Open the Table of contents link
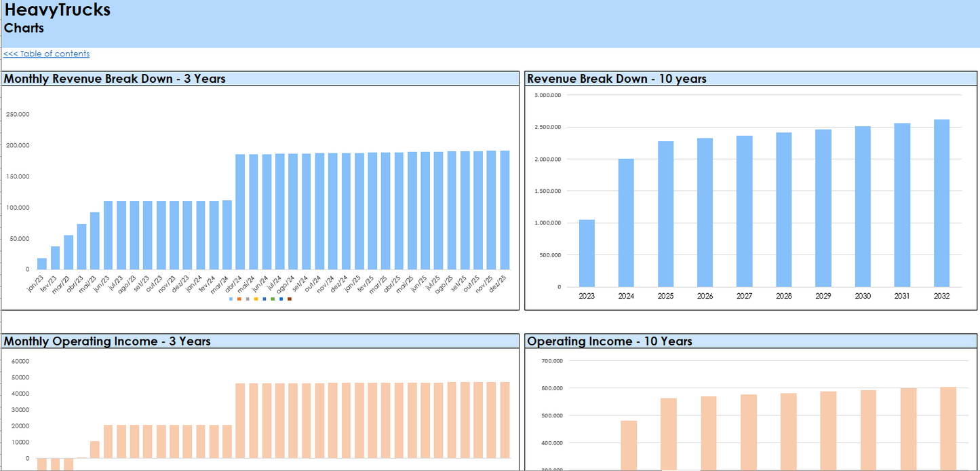The width and height of the screenshot is (980, 471). [x=46, y=54]
